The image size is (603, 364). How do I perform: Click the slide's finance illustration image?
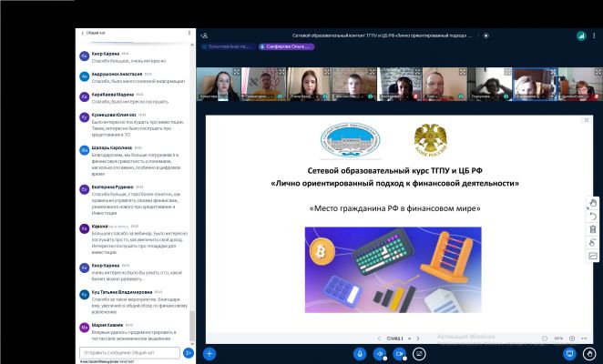[393, 270]
